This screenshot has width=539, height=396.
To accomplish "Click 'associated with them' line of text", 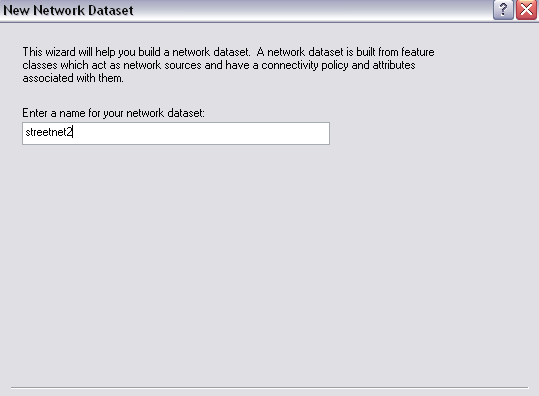I will (x=73, y=78).
